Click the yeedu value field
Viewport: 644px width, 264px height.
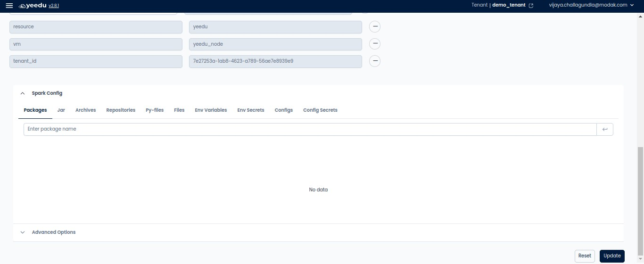point(275,27)
